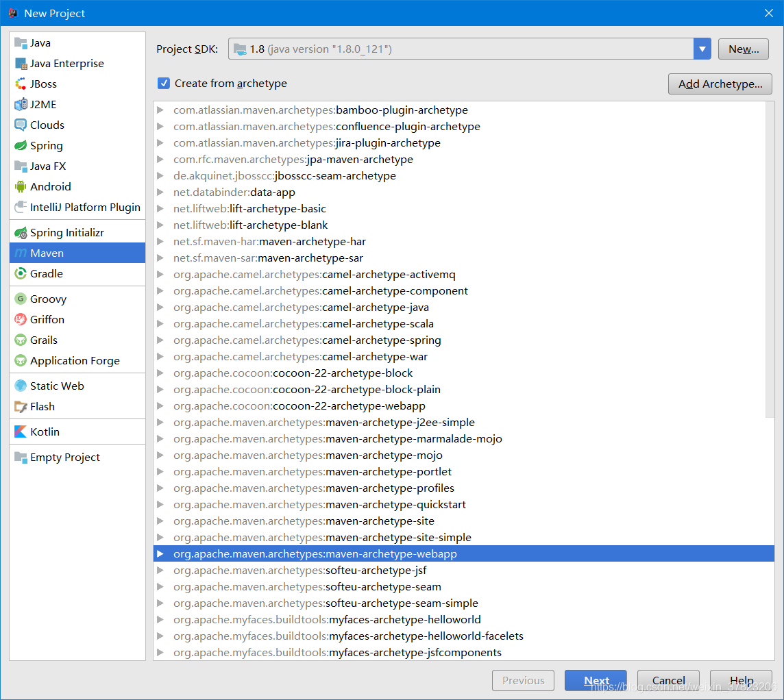Screen dimensions: 784x700
Task: Click the Griffon red icon
Action: tap(21, 319)
